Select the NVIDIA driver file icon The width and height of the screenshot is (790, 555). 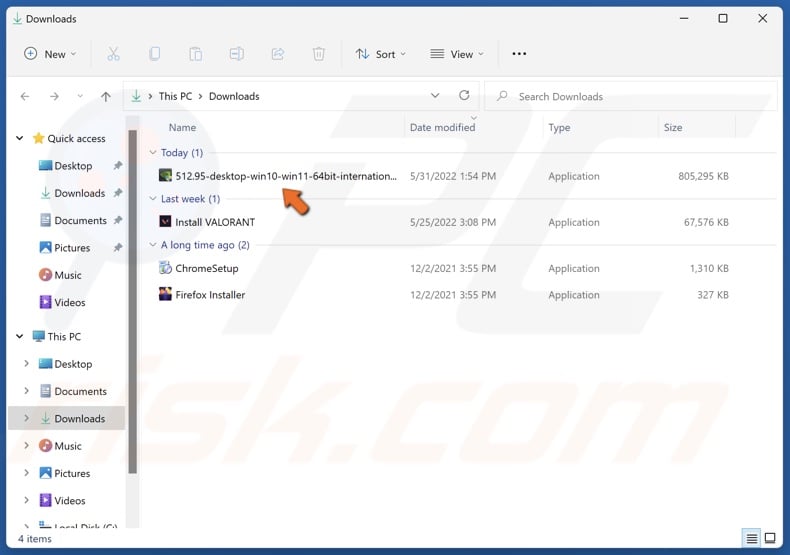pyautogui.click(x=165, y=176)
